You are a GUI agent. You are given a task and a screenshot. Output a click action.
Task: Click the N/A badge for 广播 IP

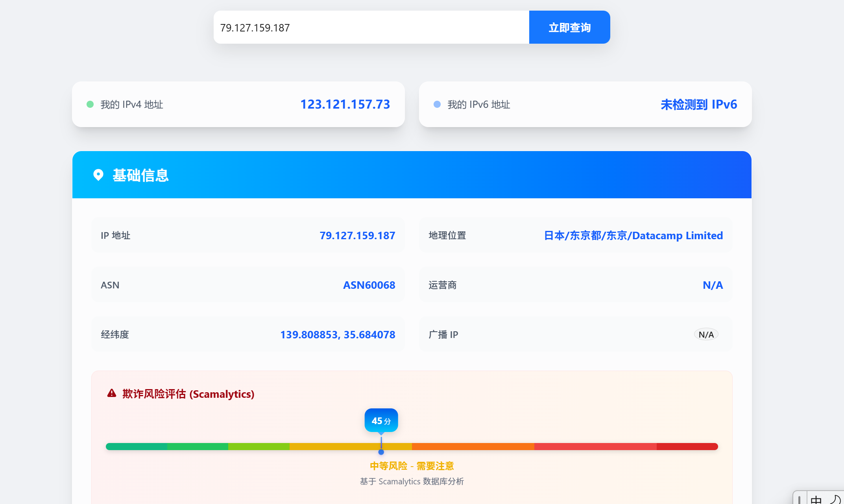706,334
